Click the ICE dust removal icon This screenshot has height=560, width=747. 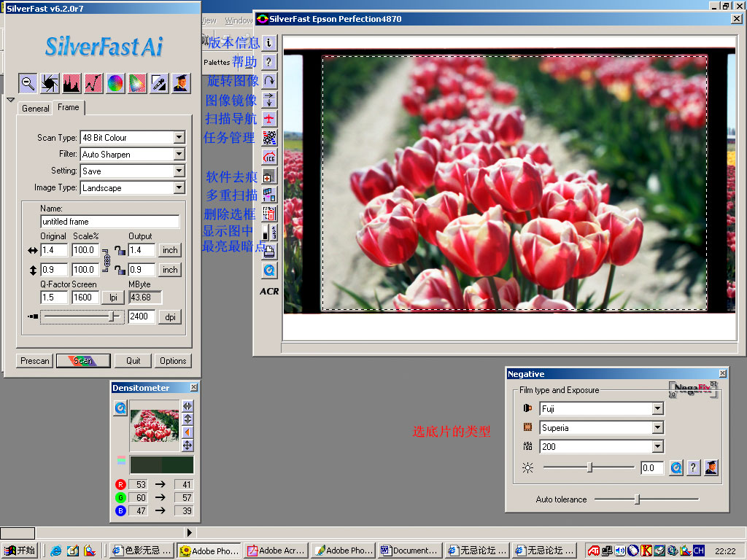269,157
